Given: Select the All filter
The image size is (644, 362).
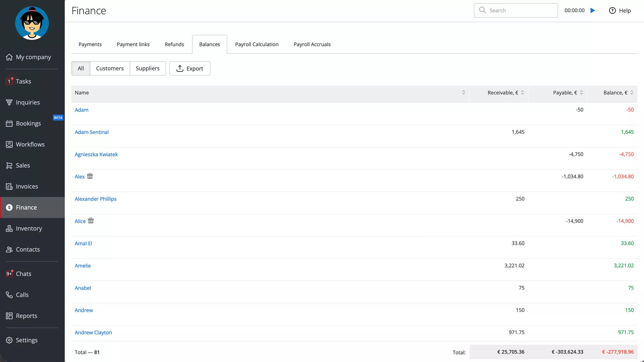Looking at the screenshot, I should coord(80,68).
